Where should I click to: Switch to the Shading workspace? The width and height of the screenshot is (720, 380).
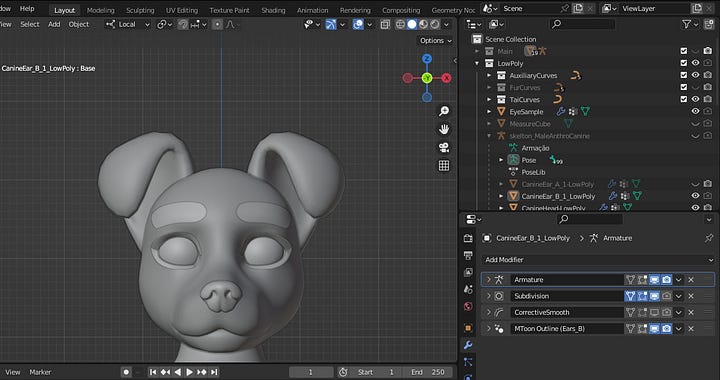273,10
